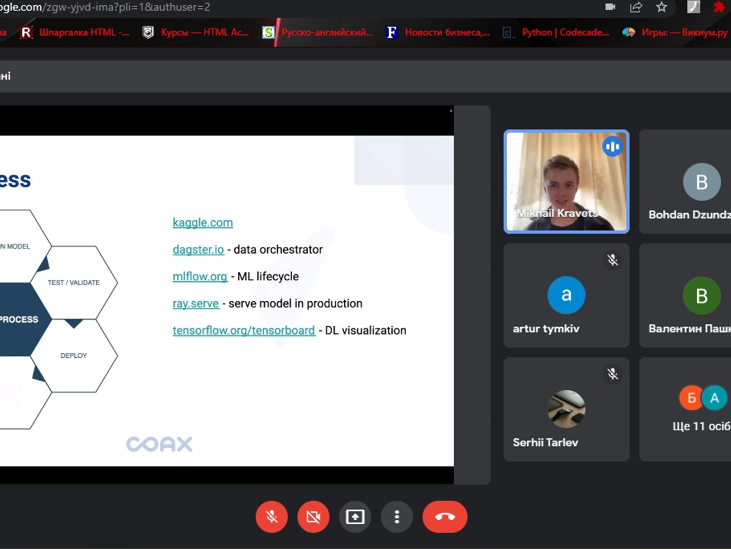This screenshot has height=549, width=731.
Task: Open the 'Русско-английский' bookmark
Action: [x=317, y=32]
